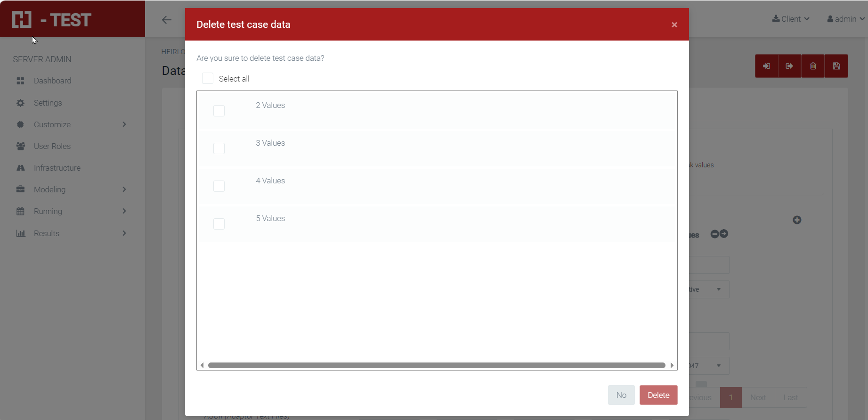Close the Delete test case data dialog
The image size is (868, 420).
click(674, 25)
